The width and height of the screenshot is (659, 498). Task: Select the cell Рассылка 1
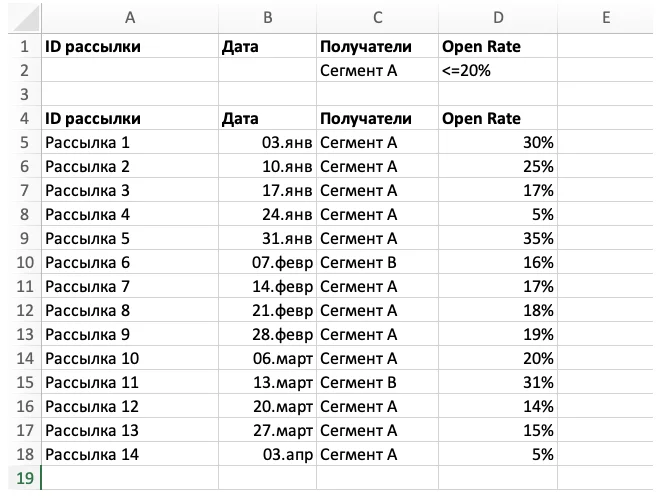tap(129, 142)
